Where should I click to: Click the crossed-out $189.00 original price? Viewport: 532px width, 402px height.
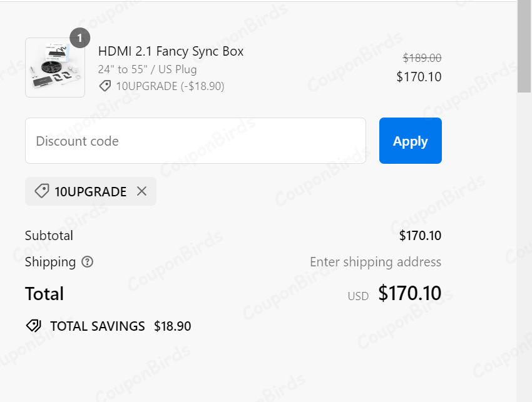pos(422,58)
